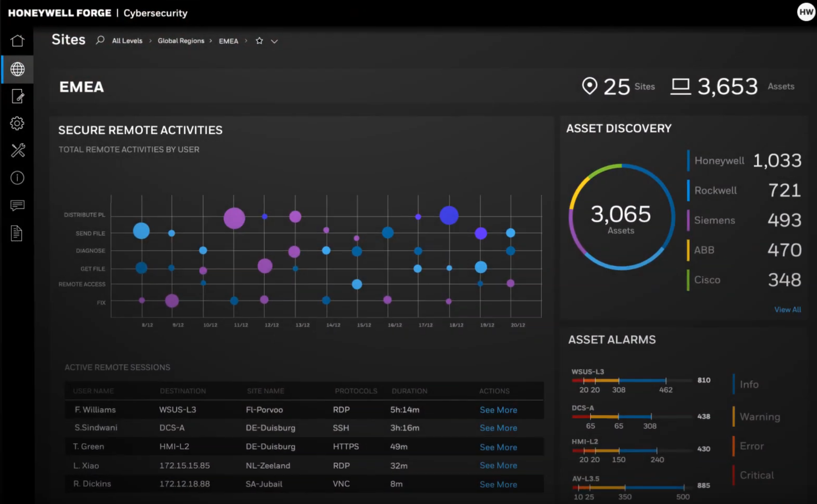
Task: Open the info circle sidebar icon
Action: [17, 178]
